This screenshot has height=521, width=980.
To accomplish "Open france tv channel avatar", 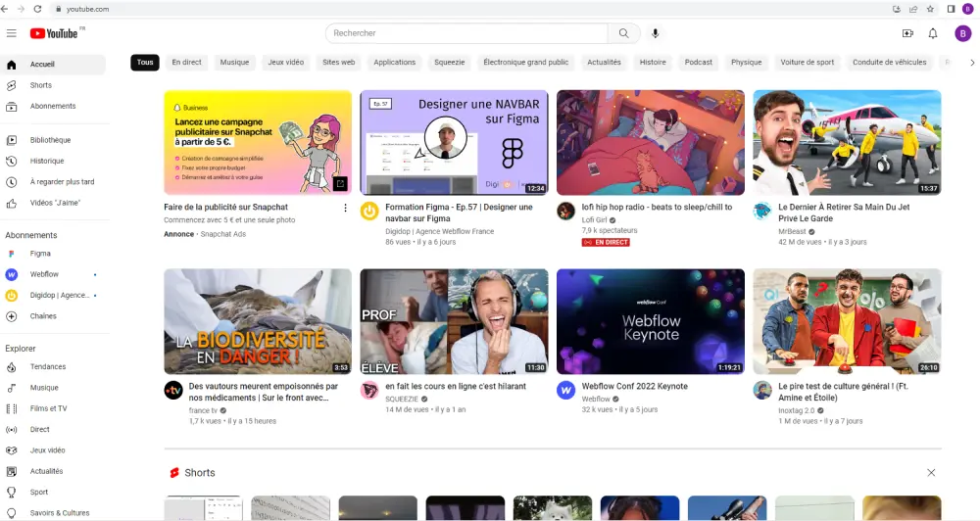I will [173, 391].
